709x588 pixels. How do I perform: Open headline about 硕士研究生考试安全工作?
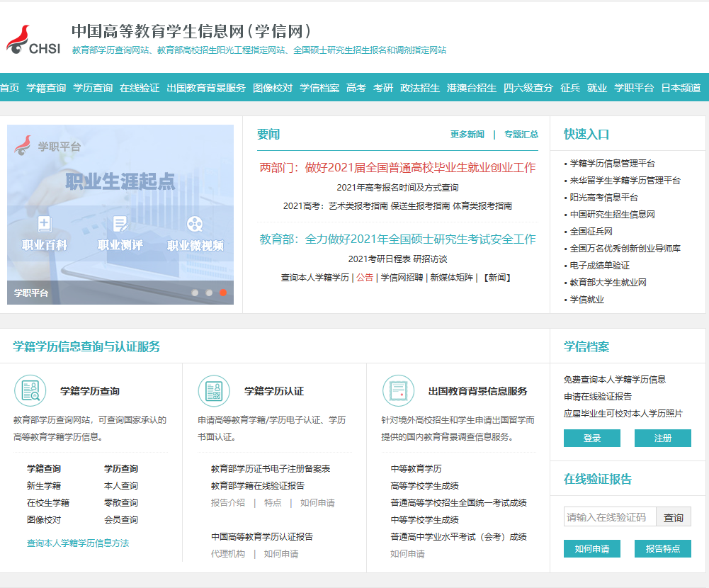pos(397,239)
